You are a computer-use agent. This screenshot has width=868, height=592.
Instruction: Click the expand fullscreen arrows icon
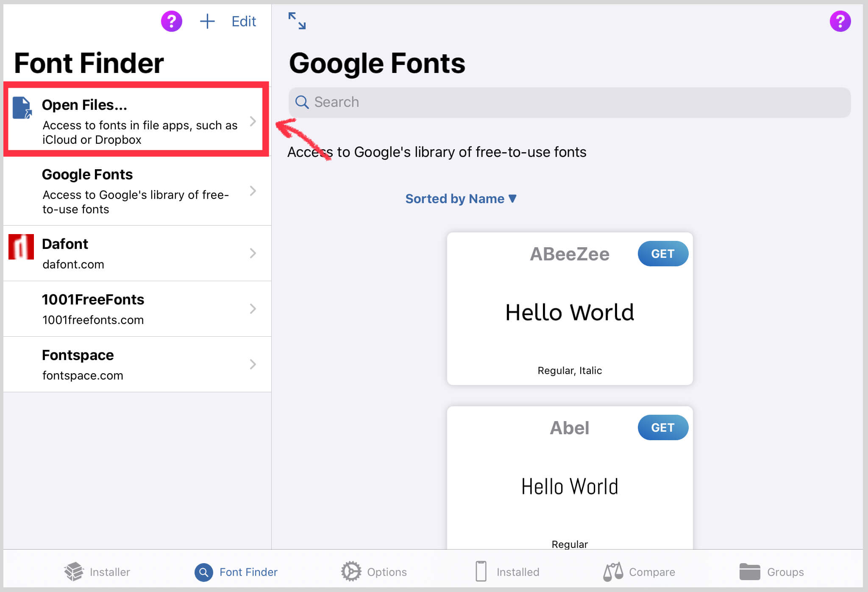click(x=297, y=21)
